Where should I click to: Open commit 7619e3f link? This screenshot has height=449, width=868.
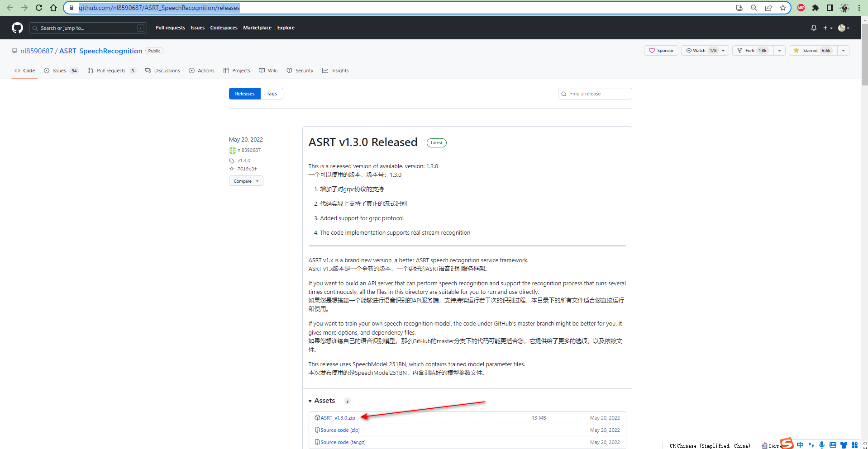[x=247, y=169]
